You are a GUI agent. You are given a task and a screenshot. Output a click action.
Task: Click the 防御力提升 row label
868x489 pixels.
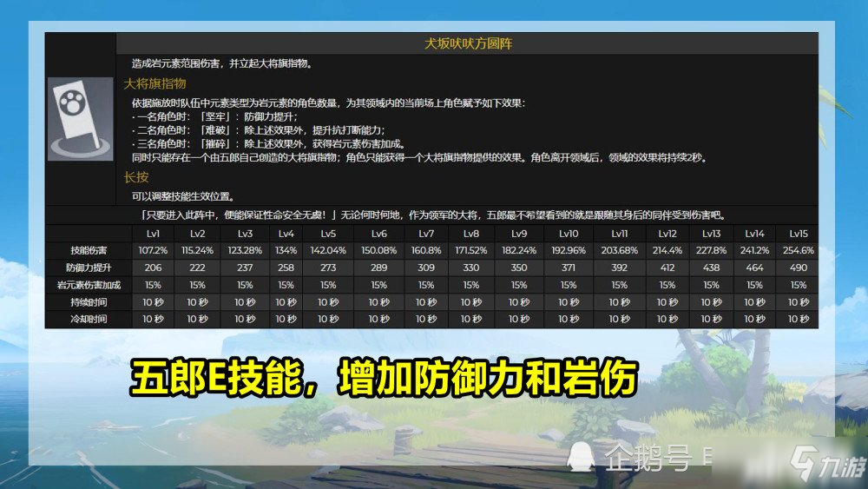tap(89, 268)
